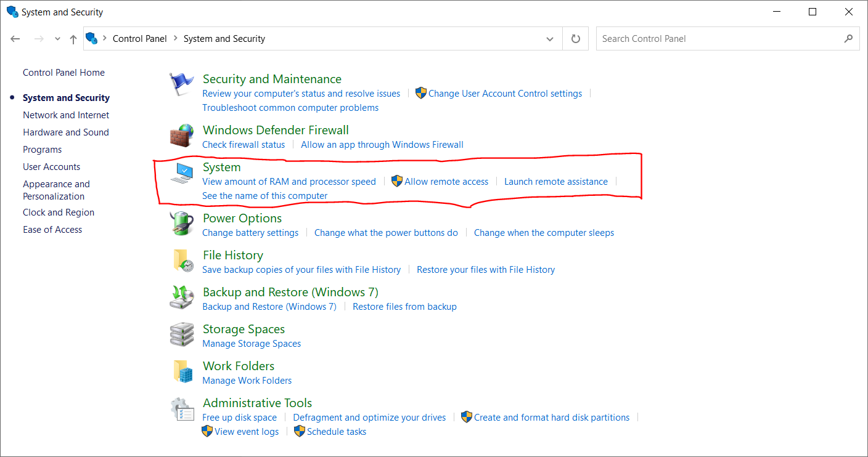The image size is (868, 457).
Task: Open the System heading link
Action: [x=222, y=168]
